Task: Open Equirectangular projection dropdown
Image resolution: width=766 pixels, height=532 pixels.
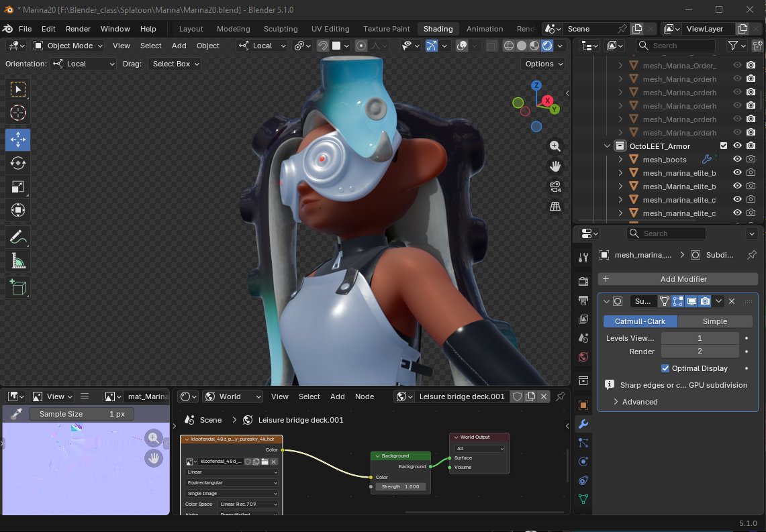Action: pos(232,483)
